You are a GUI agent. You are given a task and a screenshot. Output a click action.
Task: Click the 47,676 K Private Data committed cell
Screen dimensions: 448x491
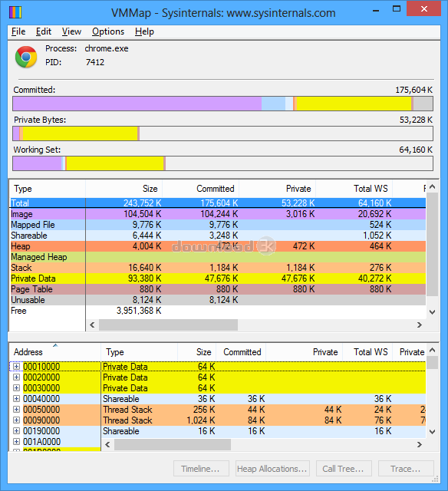coord(222,278)
